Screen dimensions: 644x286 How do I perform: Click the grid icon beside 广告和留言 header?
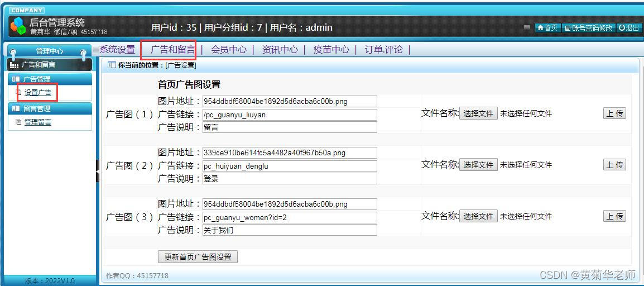pos(15,65)
